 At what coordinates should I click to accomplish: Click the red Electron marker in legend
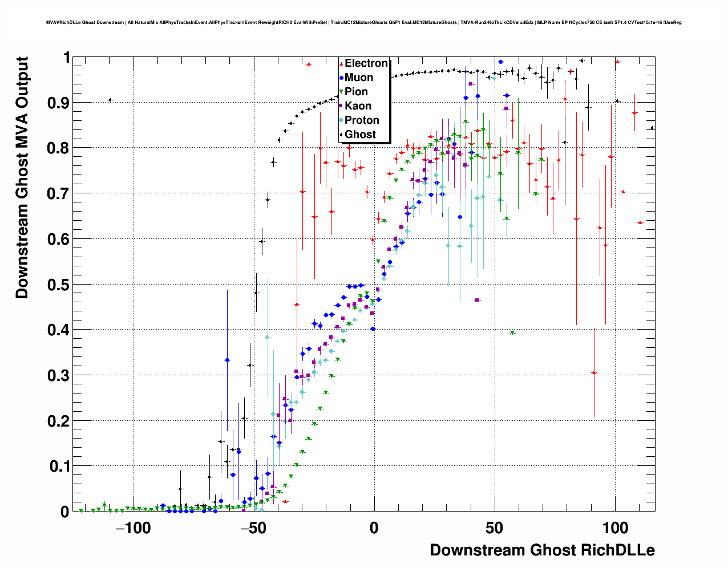[x=341, y=63]
